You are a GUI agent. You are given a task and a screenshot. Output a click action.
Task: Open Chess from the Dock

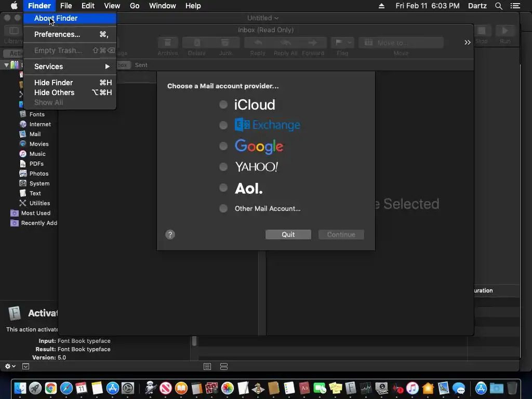coord(259,388)
